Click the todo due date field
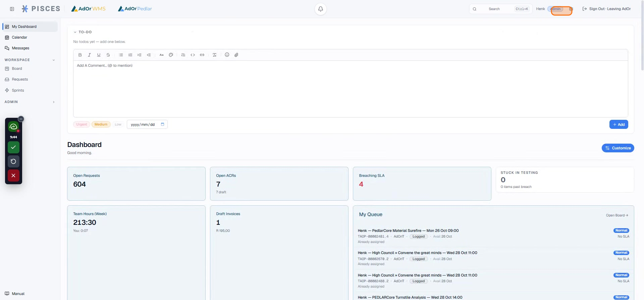Screen dimensions: 644x300 [x=147, y=124]
